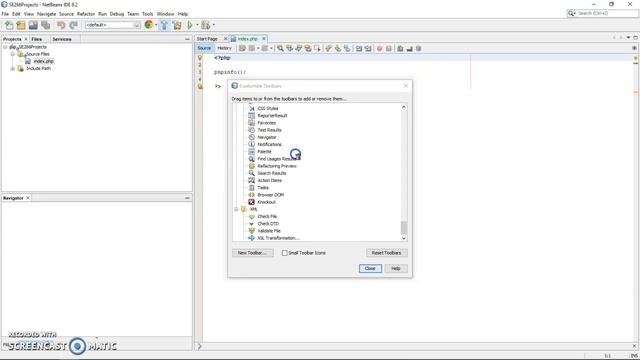Click the Close button in dialog

point(370,269)
